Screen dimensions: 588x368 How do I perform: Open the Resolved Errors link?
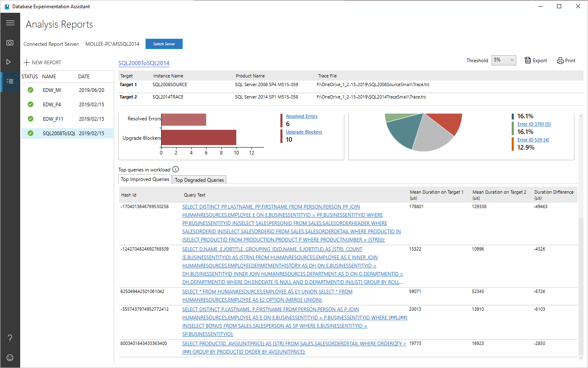[302, 116]
